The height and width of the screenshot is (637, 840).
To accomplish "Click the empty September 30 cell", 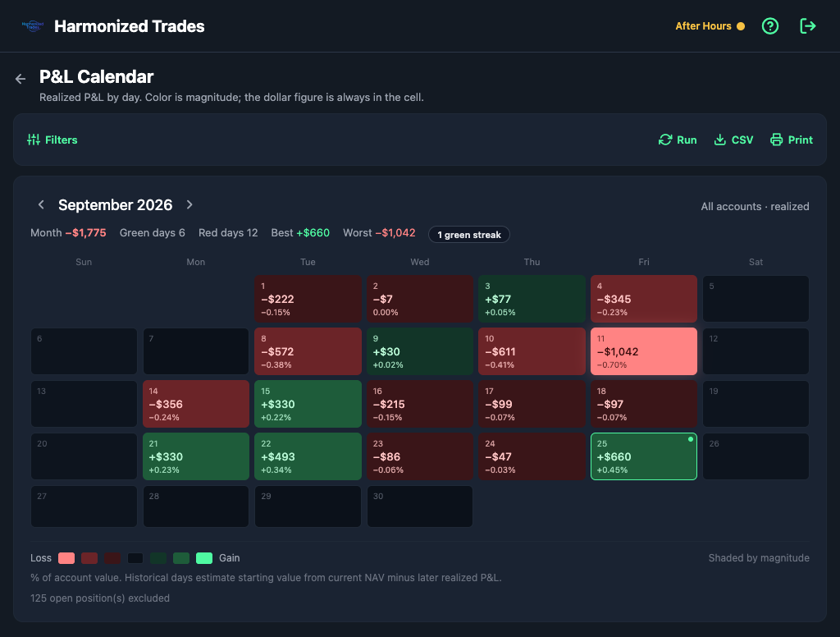I will point(420,506).
